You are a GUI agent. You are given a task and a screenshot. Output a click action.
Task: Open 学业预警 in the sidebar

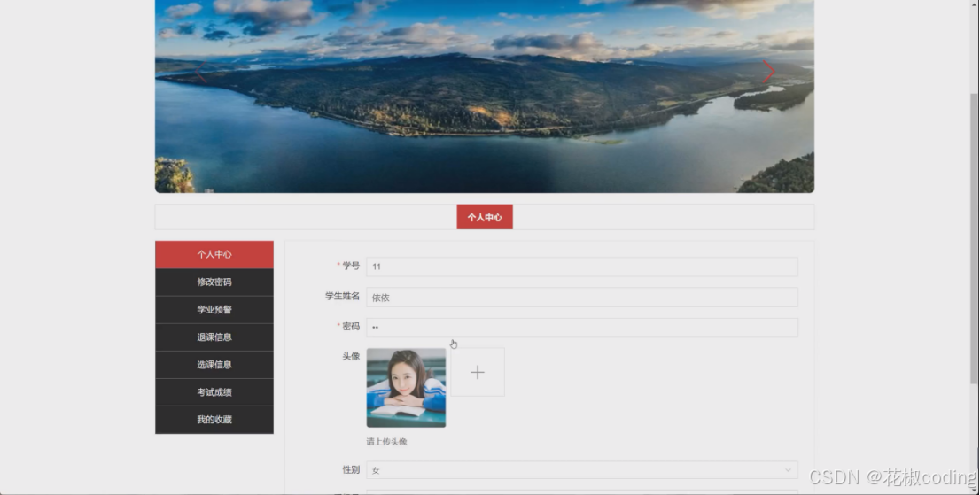pyautogui.click(x=214, y=310)
